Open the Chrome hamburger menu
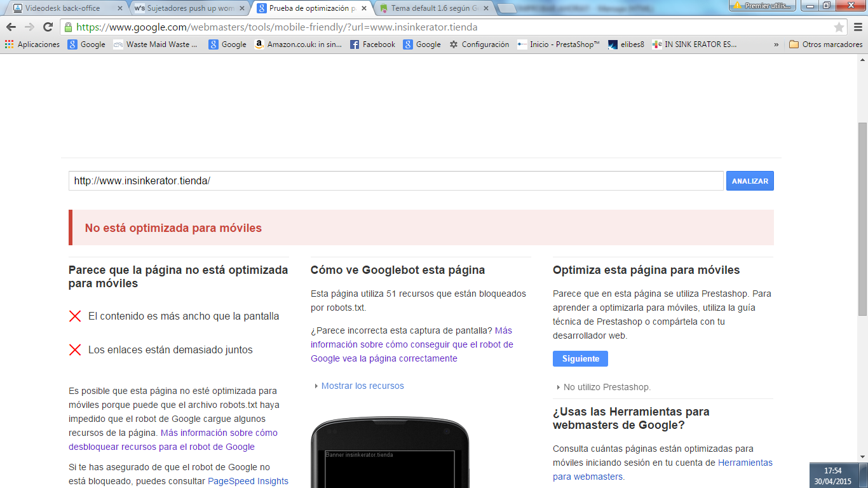The image size is (868, 488). (857, 27)
